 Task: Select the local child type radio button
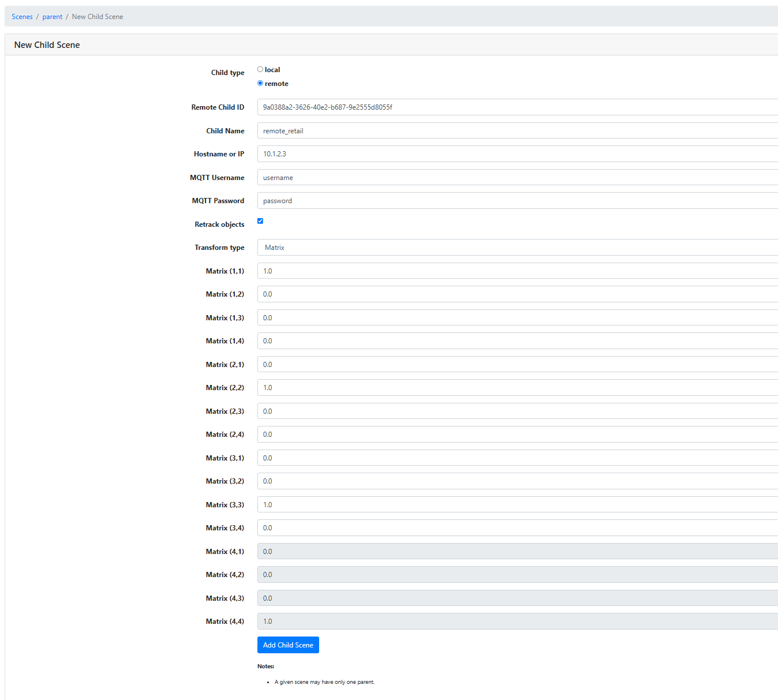click(x=260, y=69)
